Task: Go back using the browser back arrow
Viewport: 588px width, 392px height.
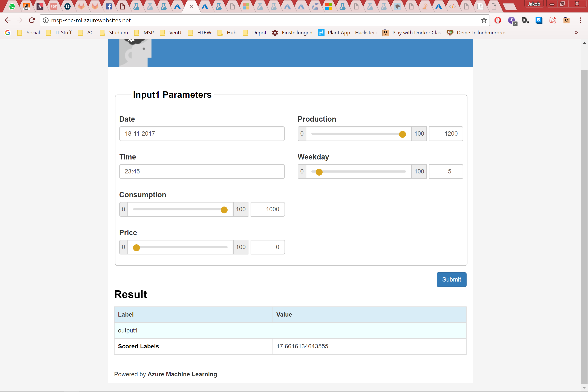Action: (x=8, y=20)
